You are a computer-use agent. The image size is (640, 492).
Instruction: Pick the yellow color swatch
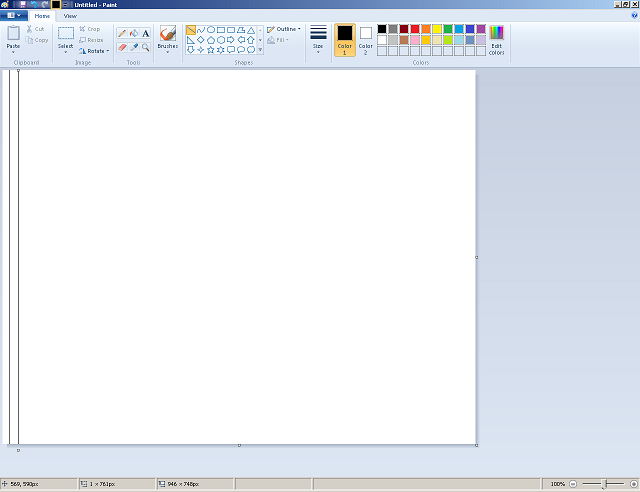click(x=437, y=29)
